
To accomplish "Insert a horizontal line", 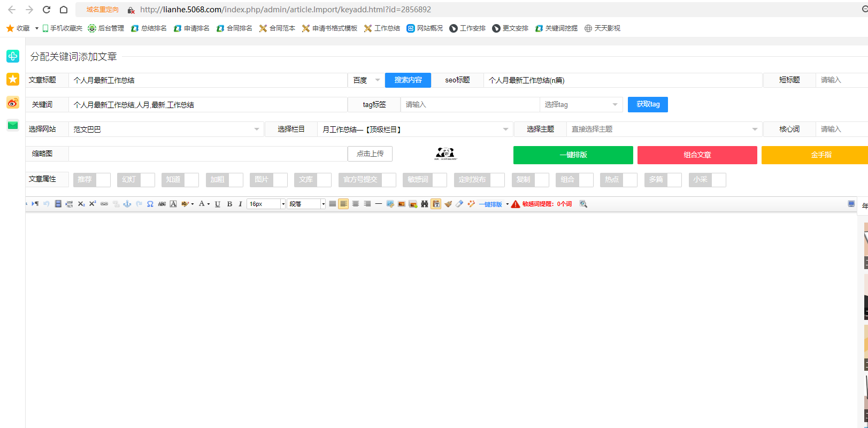I will click(379, 204).
